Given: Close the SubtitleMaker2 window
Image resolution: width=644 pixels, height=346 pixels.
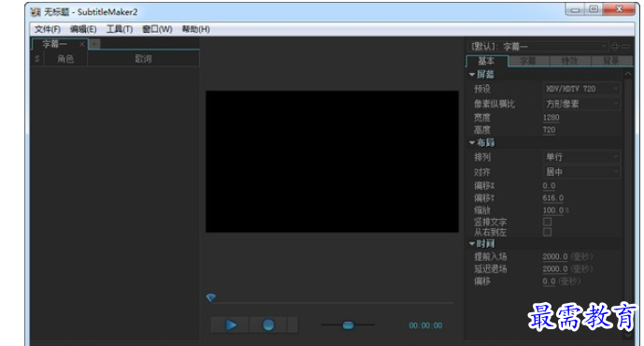Looking at the screenshot, I should pyautogui.click(x=620, y=9).
